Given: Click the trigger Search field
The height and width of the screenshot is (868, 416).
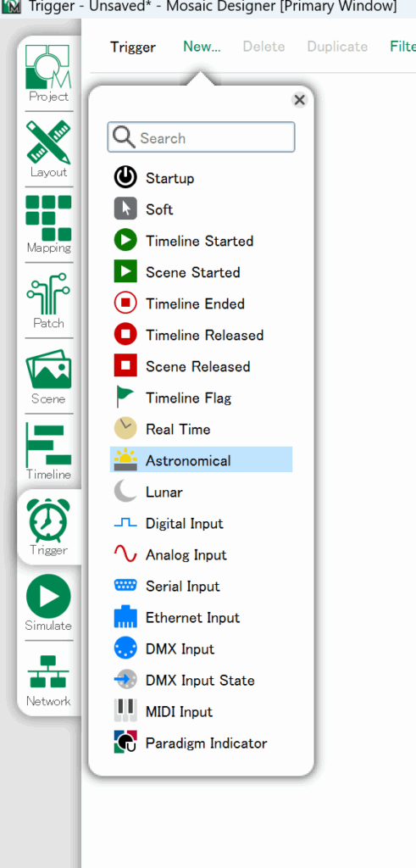Looking at the screenshot, I should coord(202,137).
